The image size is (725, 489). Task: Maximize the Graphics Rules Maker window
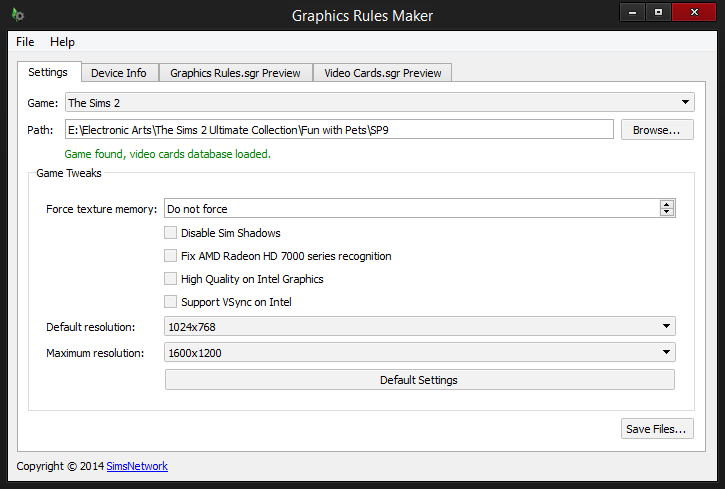(658, 12)
